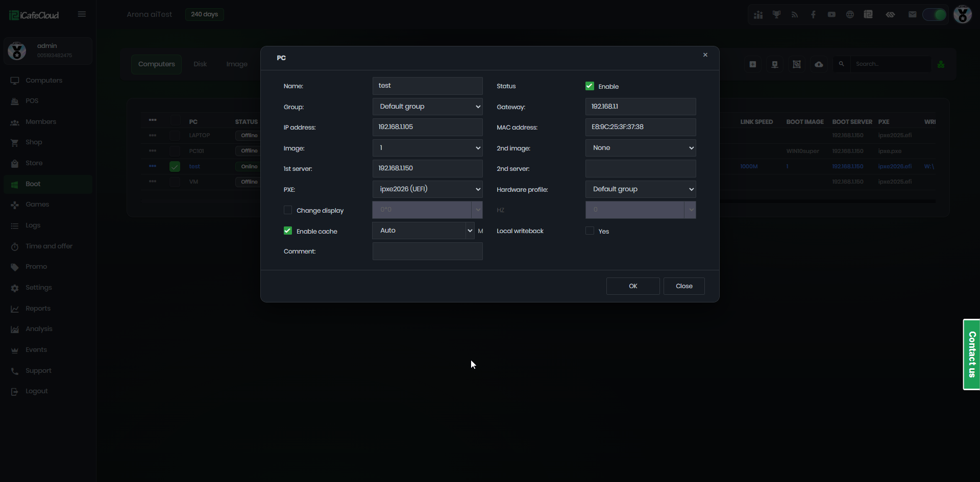
Task: Click the trophy icon in top bar
Action: click(776, 15)
